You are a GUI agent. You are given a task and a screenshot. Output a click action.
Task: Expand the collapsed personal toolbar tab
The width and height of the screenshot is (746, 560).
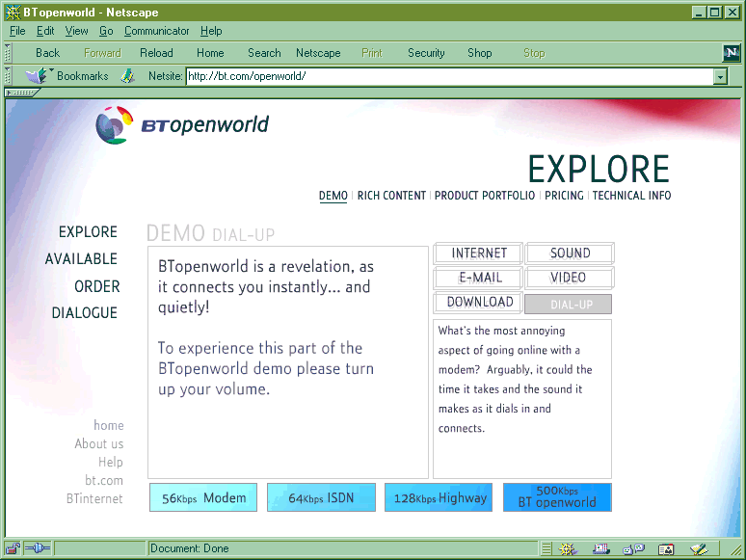tap(22, 93)
